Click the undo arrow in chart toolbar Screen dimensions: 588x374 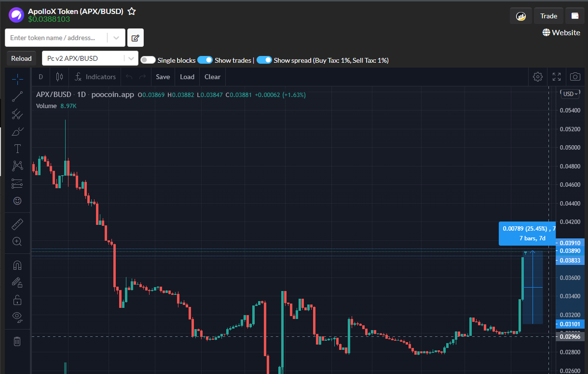tap(129, 77)
